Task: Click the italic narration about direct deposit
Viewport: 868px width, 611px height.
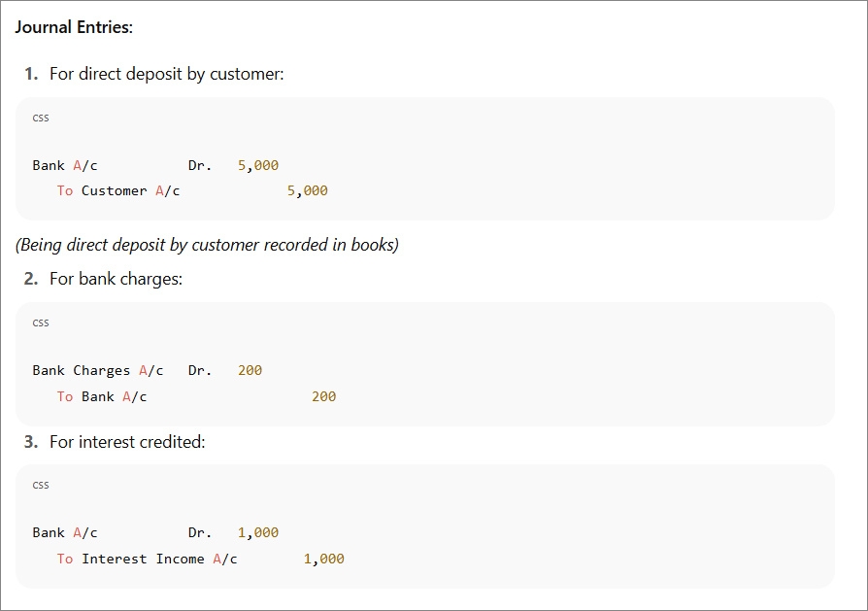Action: point(207,245)
